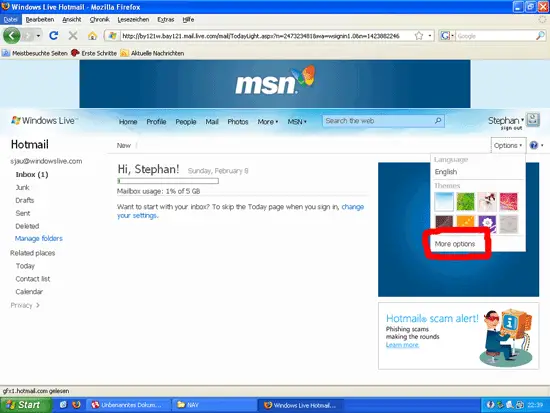Click the MSN banner logo
Screen dimensions: 550x413
point(275,81)
